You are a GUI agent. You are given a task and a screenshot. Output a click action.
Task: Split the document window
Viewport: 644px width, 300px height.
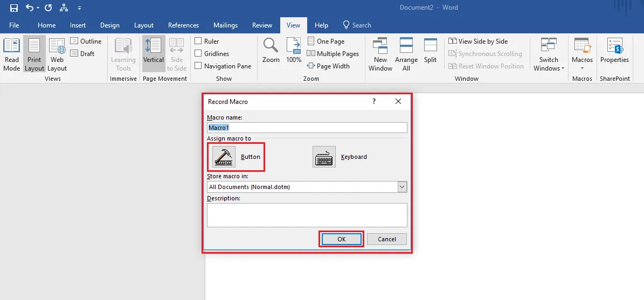[431, 51]
